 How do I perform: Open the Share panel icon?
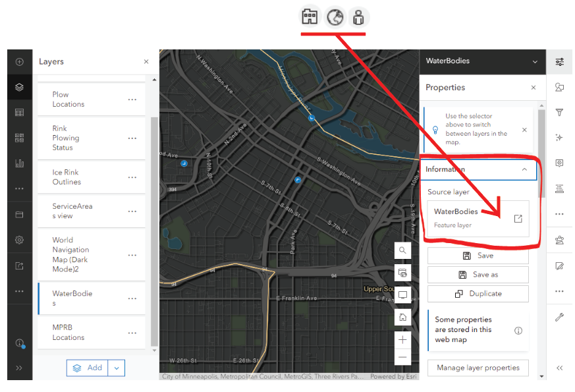click(19, 265)
